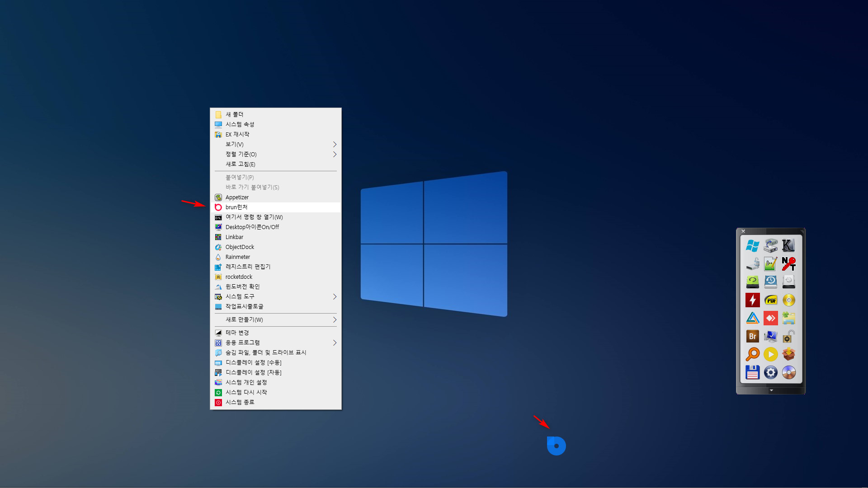868x488 pixels.
Task: Launch rocketdock from the context menu
Action: coord(276,277)
